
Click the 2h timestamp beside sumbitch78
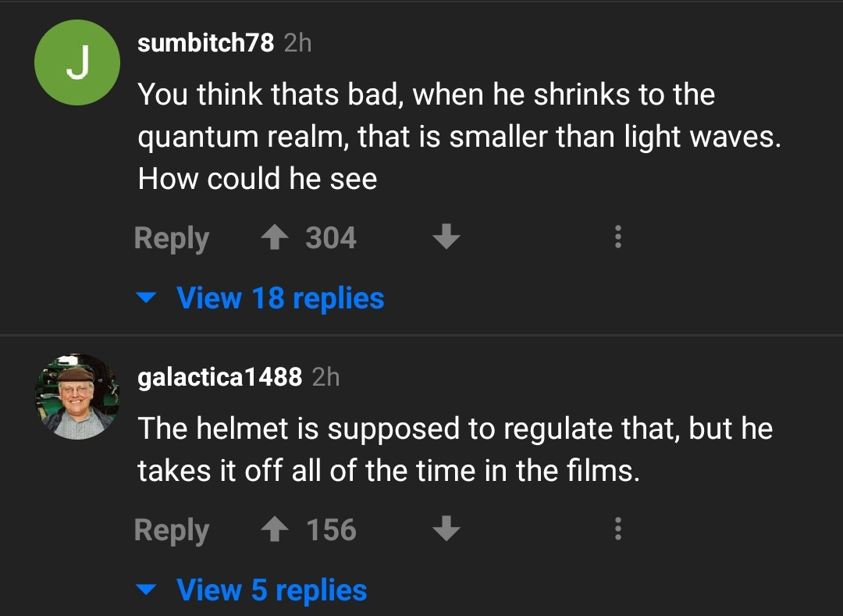coord(297,43)
